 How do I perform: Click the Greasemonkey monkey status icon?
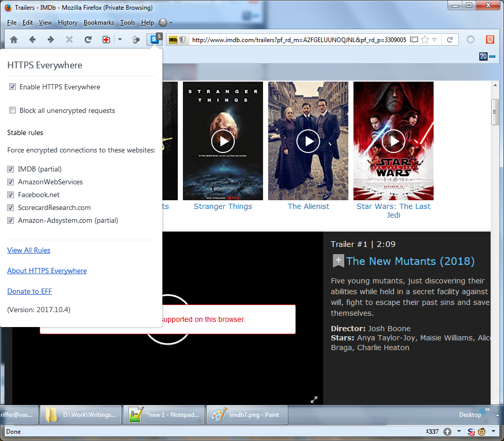[x=481, y=432]
